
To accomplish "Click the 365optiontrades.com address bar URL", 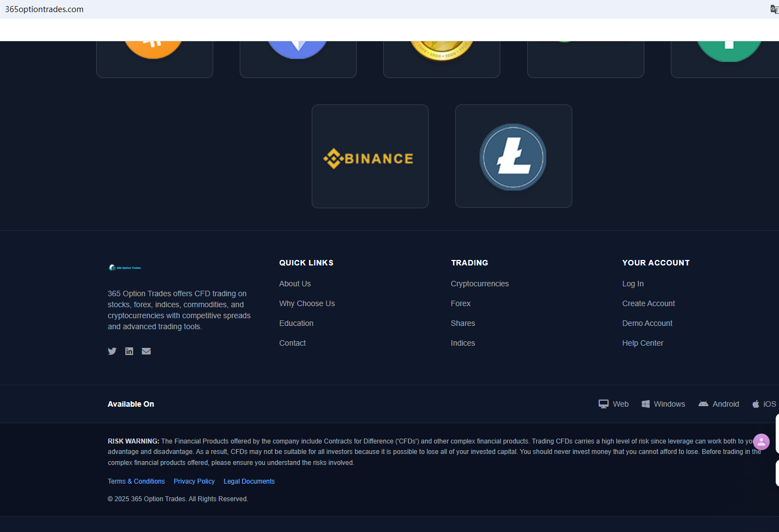I will click(45, 9).
